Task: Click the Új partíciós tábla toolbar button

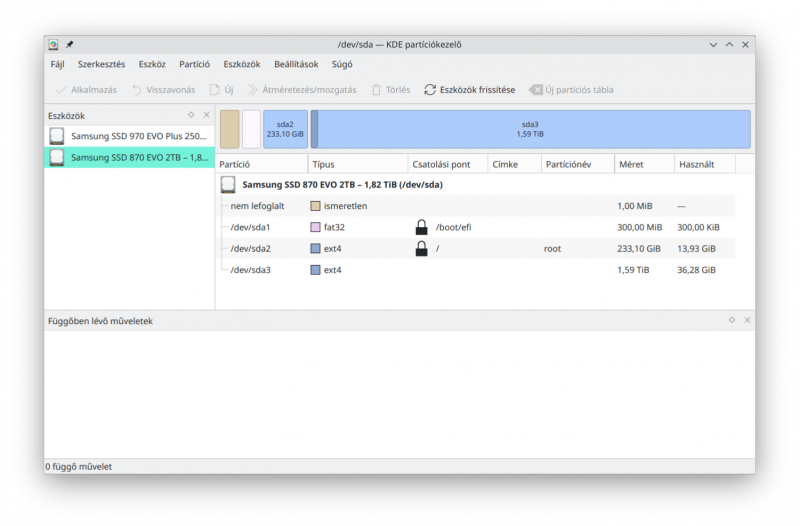Action: coord(571,90)
